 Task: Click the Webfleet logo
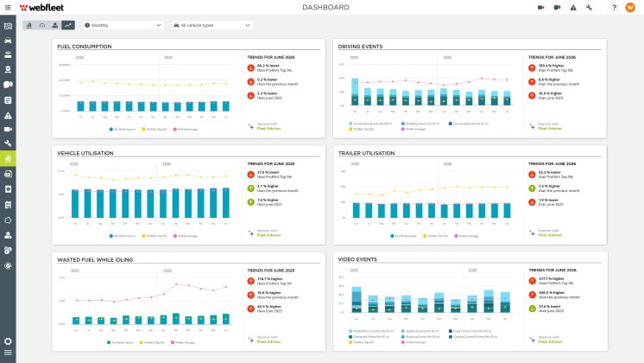pos(41,8)
